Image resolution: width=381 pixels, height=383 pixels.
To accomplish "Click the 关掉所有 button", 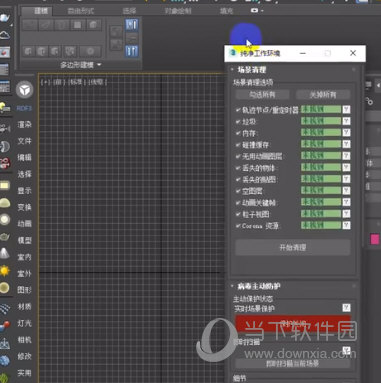I will [323, 95].
